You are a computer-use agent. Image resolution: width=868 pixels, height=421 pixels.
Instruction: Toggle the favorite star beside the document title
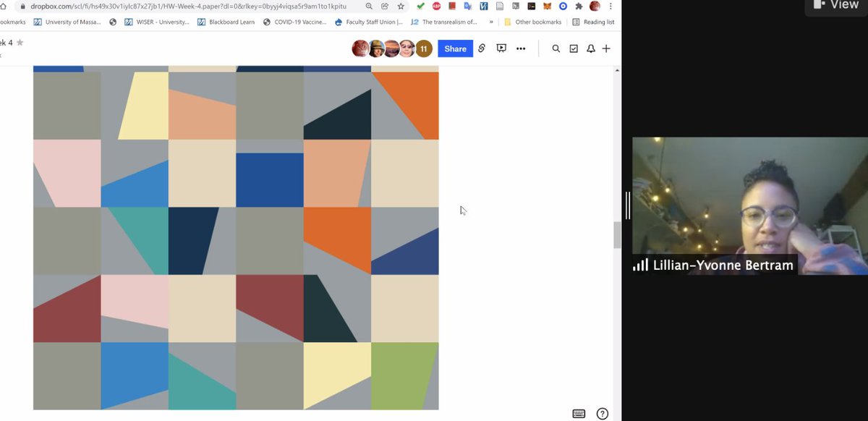(x=21, y=43)
